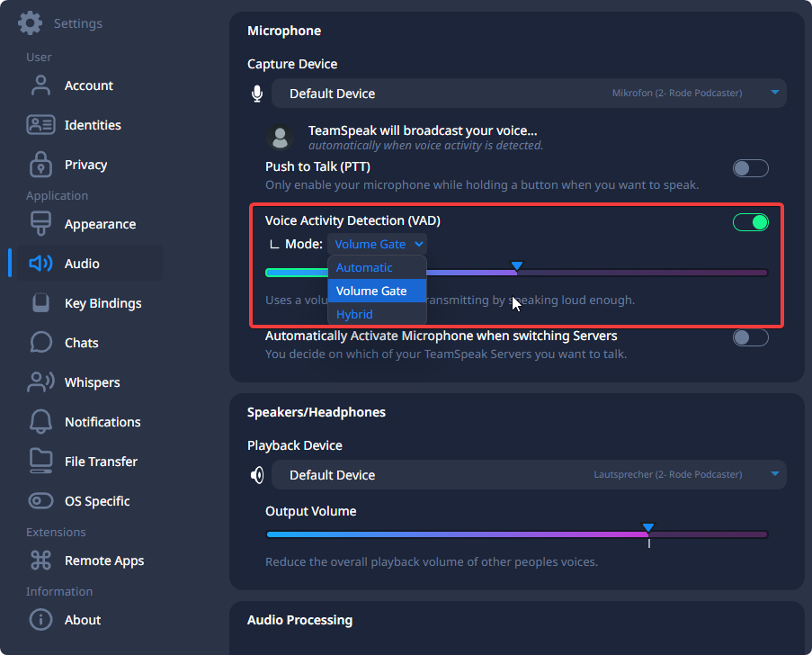Click the Whispers icon in sidebar
The width and height of the screenshot is (812, 655).
click(x=40, y=382)
